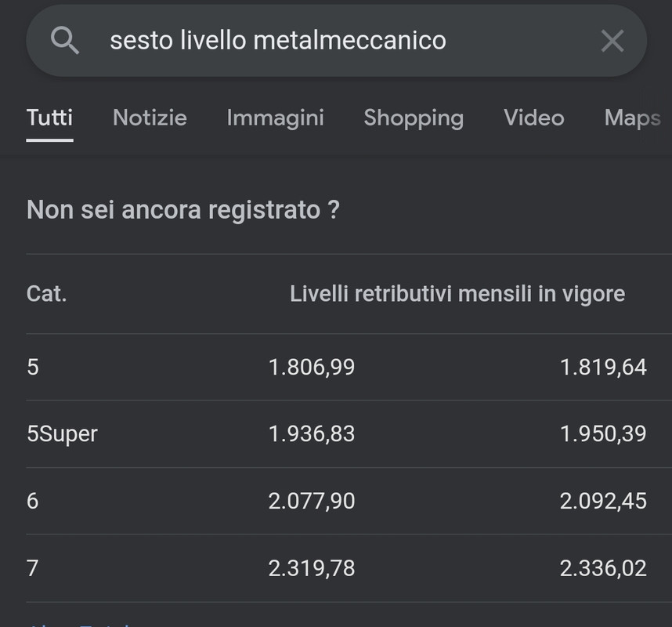Click the category 6 salary 2.077,90
Viewport: 672px width, 627px height.
(312, 501)
